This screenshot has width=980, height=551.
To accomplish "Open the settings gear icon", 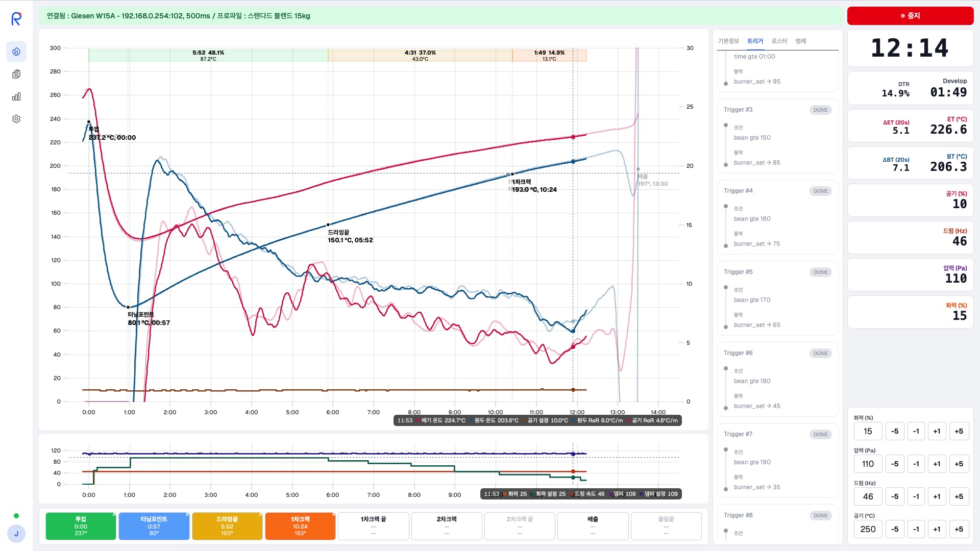I will [x=16, y=119].
